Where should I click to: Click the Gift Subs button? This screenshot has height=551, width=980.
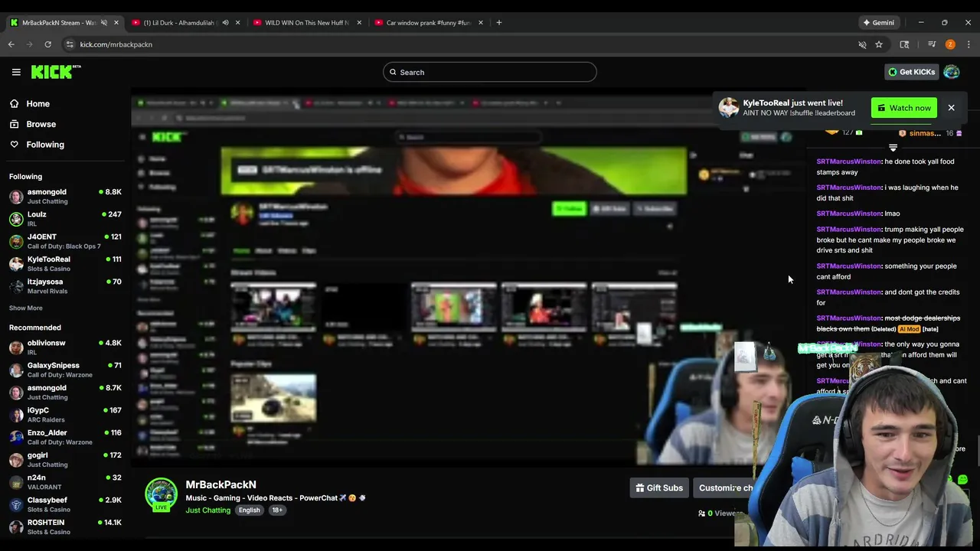(658, 487)
